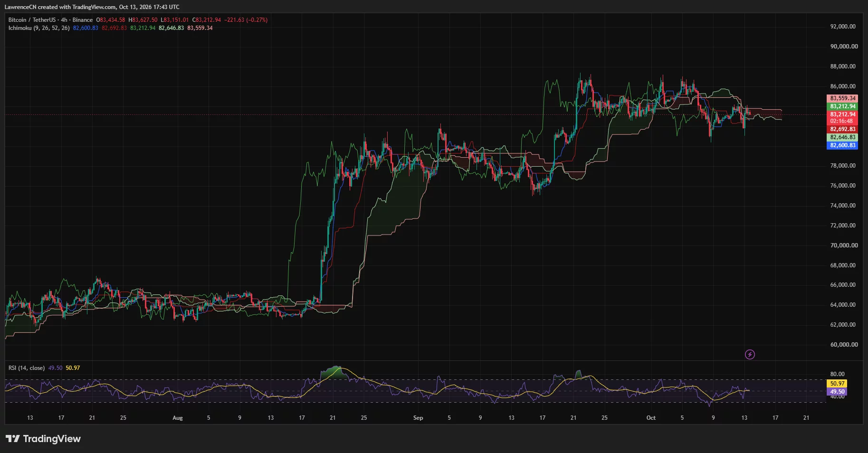Click the countdown timer 02:16:48 label
This screenshot has width=868, height=453.
click(842, 121)
